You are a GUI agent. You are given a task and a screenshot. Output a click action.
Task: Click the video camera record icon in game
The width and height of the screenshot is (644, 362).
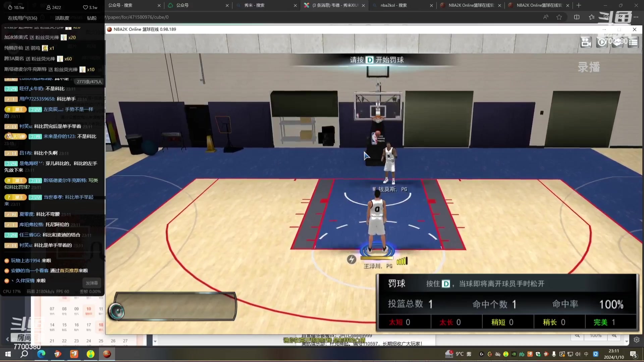586,42
